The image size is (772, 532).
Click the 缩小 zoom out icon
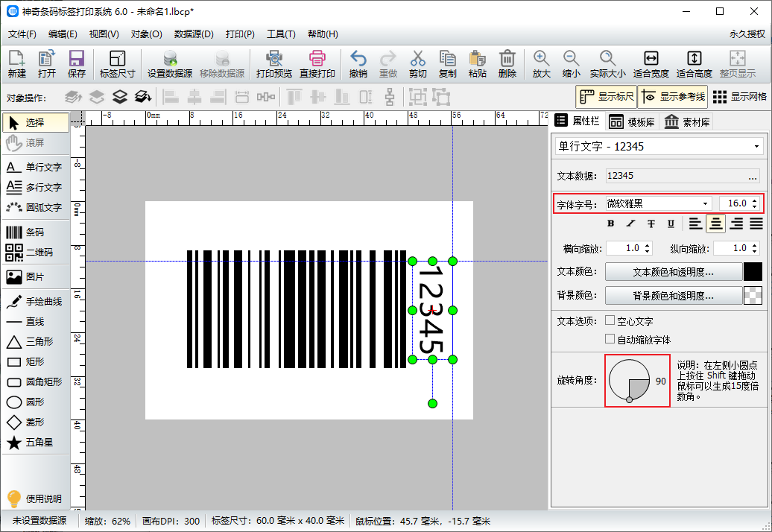571,64
